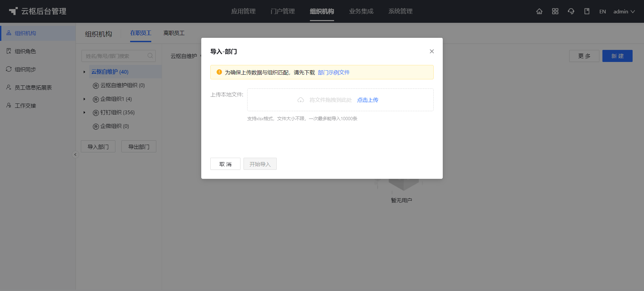Click the cloud upload icon
The image size is (644, 291).
301,100
